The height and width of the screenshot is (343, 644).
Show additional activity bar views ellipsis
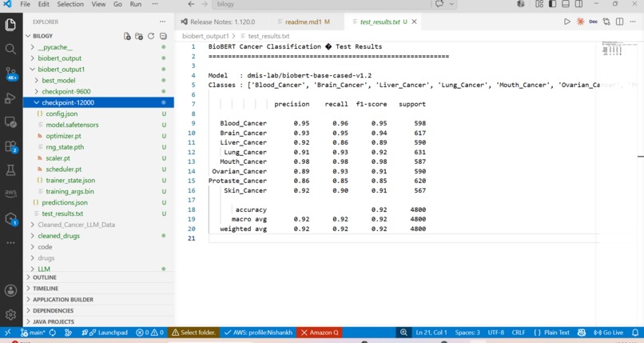click(10, 243)
